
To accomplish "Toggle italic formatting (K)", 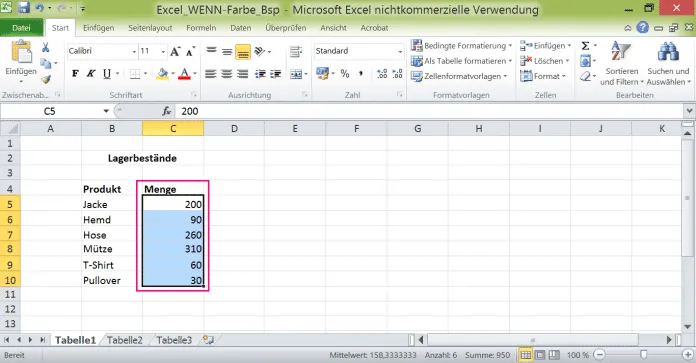I will point(91,74).
